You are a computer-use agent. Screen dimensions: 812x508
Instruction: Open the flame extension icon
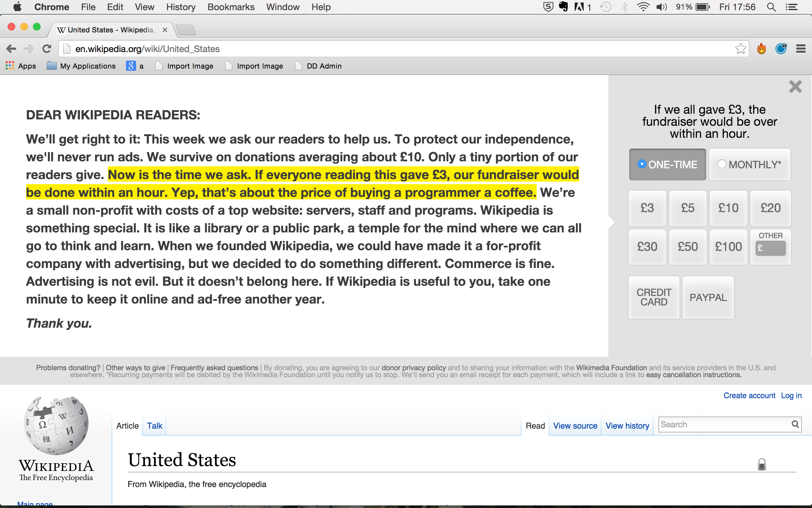[x=762, y=49]
